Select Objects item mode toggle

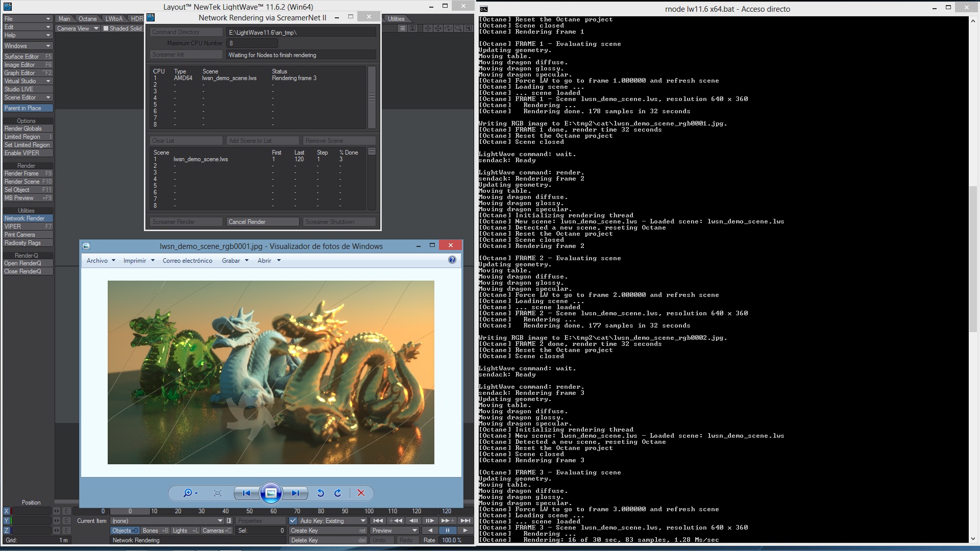[x=125, y=531]
